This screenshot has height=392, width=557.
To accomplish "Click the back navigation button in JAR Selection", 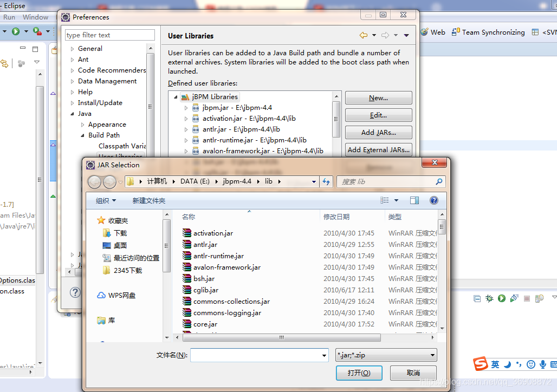I will pos(94,182).
